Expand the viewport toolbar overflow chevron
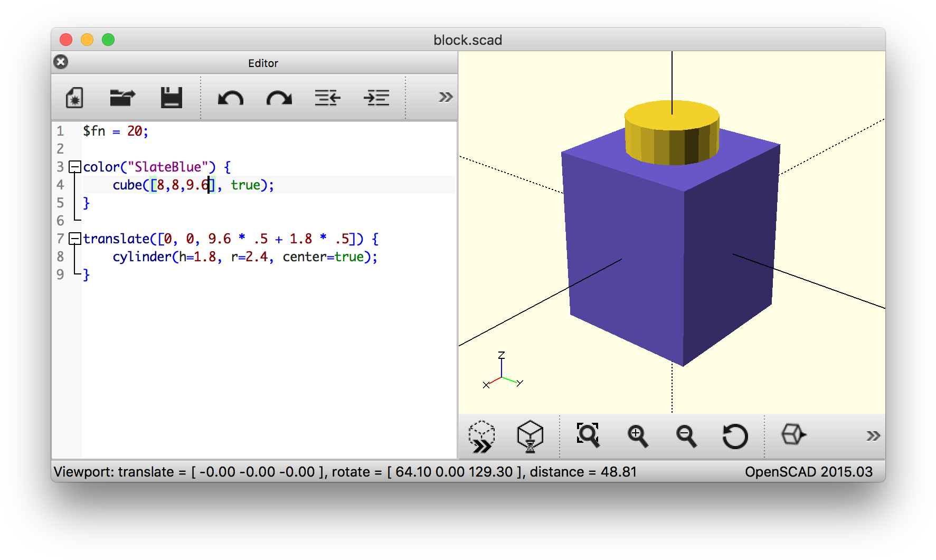936x560 pixels. coord(874,436)
